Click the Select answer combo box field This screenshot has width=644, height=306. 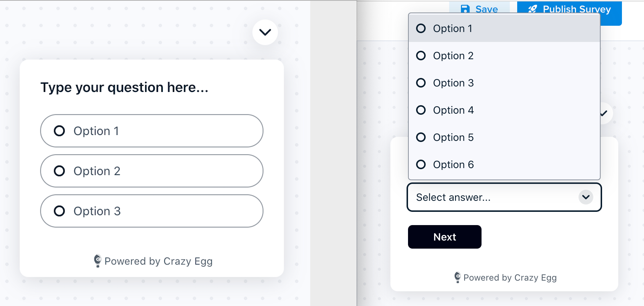[504, 197]
